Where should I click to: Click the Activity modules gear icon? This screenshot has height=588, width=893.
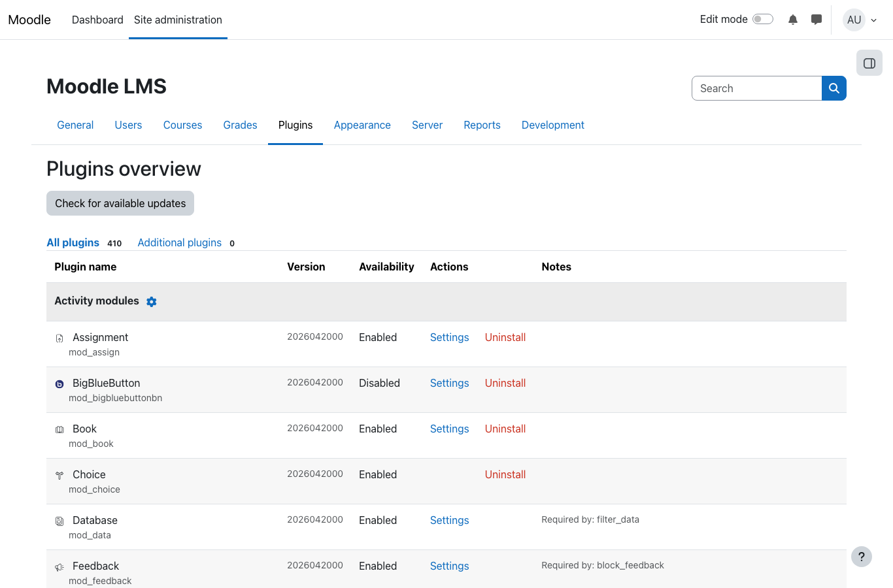152,301
